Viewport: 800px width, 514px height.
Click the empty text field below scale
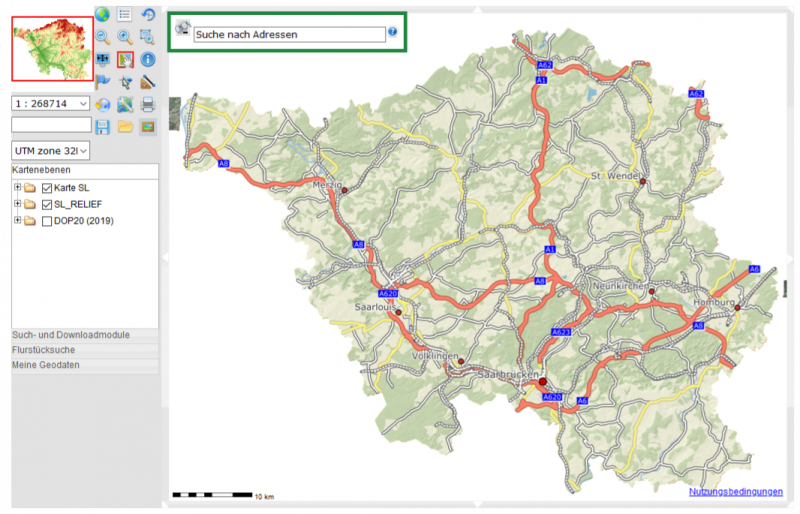pos(52,125)
